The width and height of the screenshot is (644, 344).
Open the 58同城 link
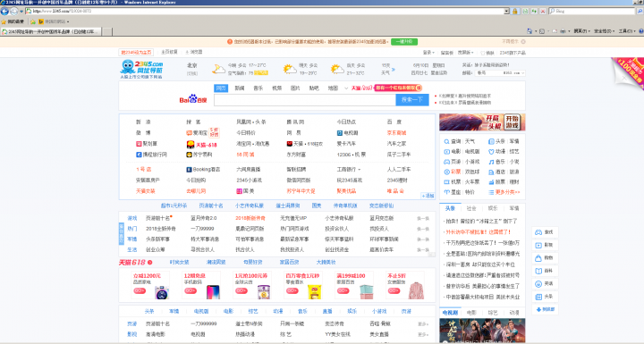tap(245, 155)
